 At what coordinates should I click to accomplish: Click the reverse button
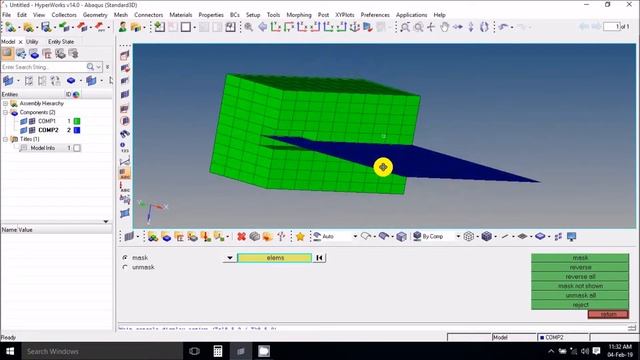pyautogui.click(x=580, y=267)
